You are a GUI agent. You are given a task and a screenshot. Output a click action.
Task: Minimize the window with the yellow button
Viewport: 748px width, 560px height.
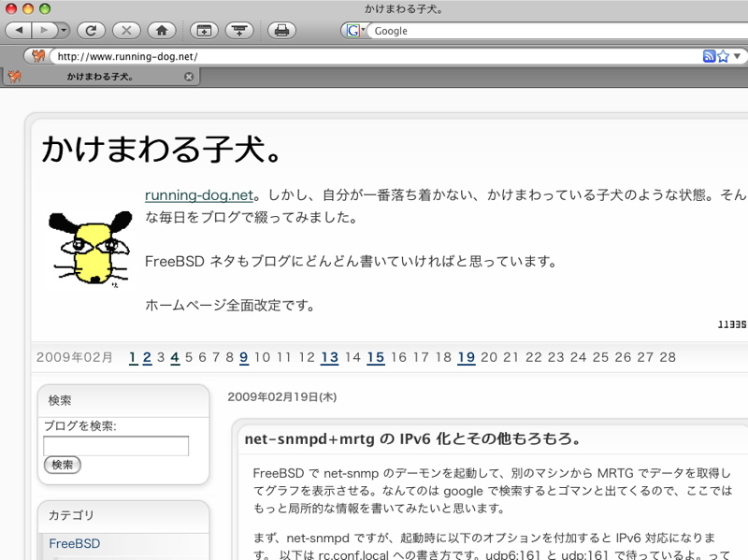point(28,8)
